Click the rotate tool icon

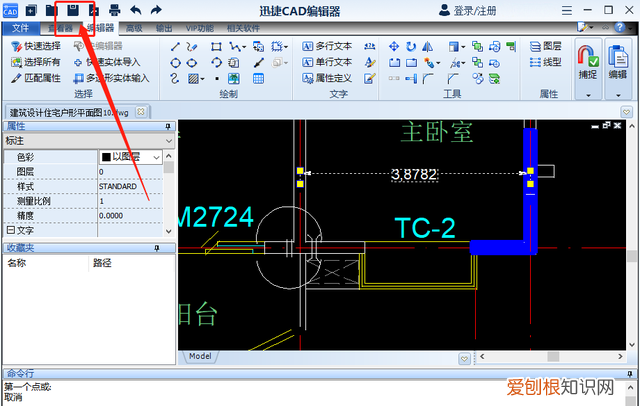411,46
